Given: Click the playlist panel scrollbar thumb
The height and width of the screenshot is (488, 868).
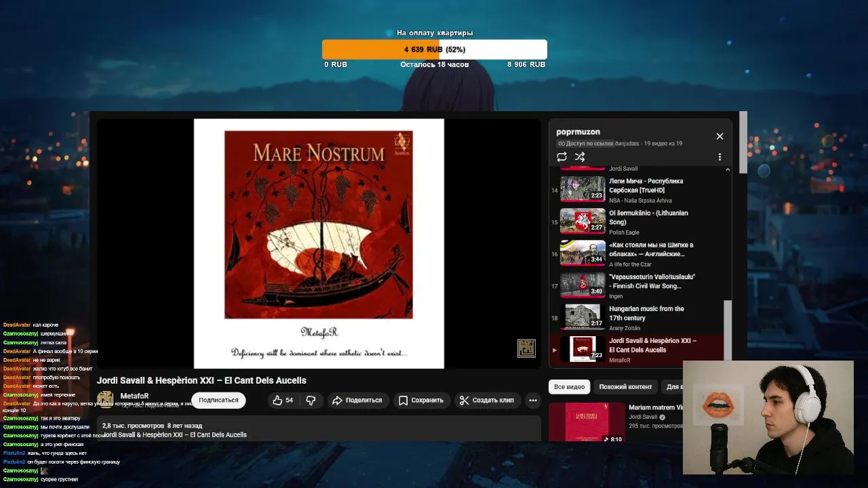Looking at the screenshot, I should point(728,329).
